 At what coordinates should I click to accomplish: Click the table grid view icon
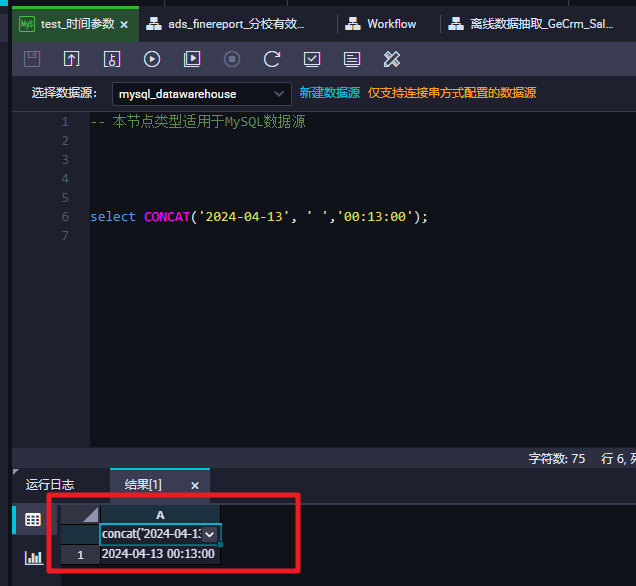(33, 519)
